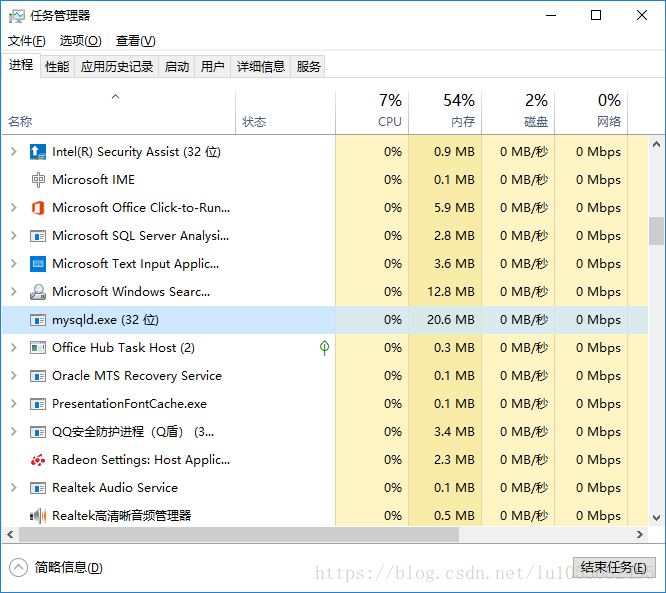
Task: Click the Microsoft SQL Server Analysis icon
Action: coord(38,236)
